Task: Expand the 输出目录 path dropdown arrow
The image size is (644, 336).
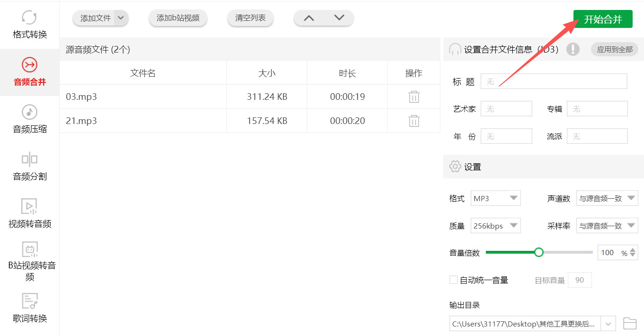Action: [608, 324]
